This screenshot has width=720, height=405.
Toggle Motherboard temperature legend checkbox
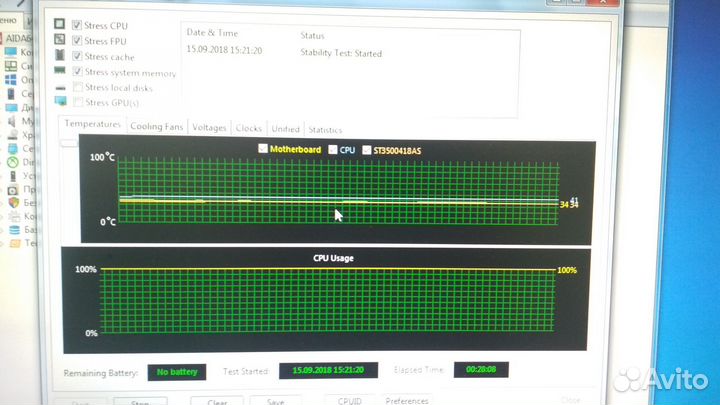pos(263,148)
